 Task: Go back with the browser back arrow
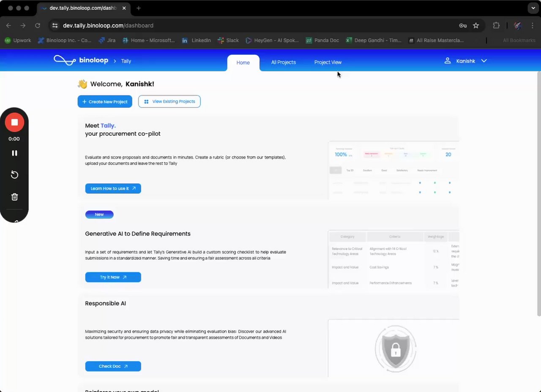[x=8, y=25]
